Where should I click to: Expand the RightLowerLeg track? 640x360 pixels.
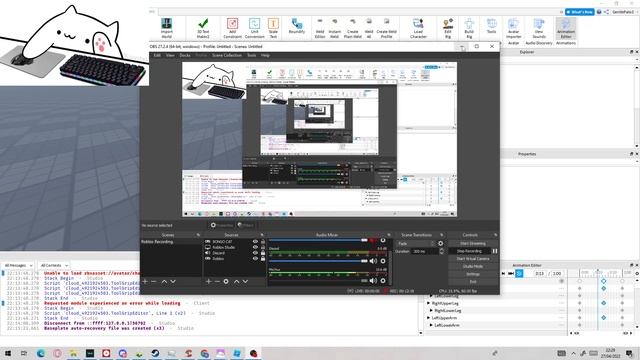tap(431, 311)
